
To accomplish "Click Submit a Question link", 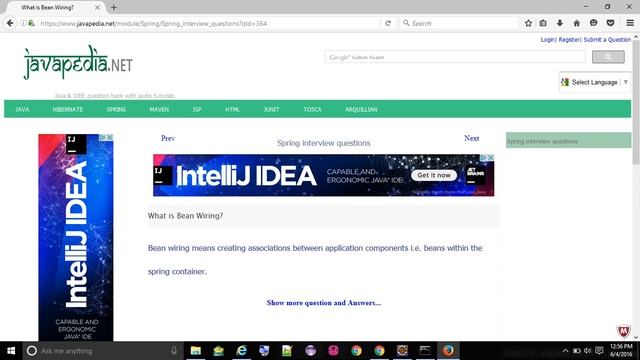I will coord(607,40).
